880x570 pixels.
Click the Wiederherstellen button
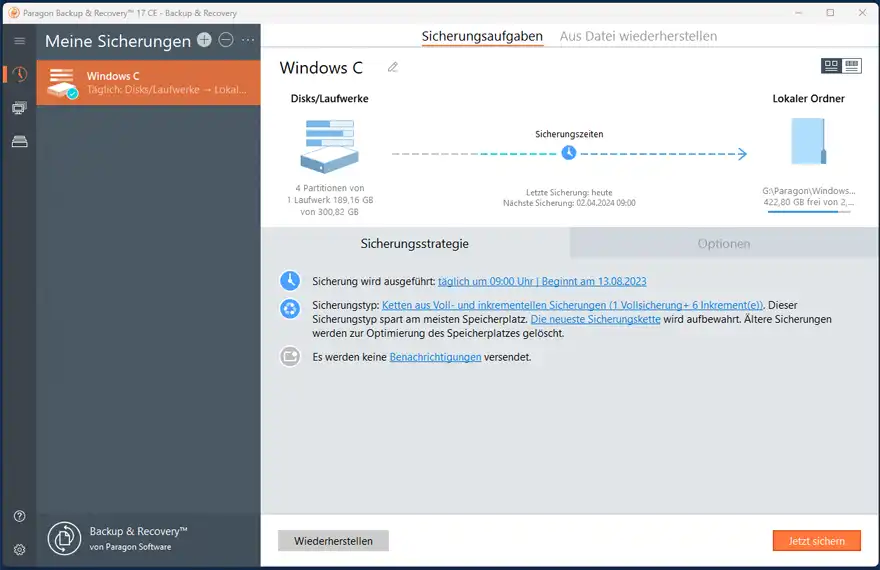pyautogui.click(x=333, y=541)
